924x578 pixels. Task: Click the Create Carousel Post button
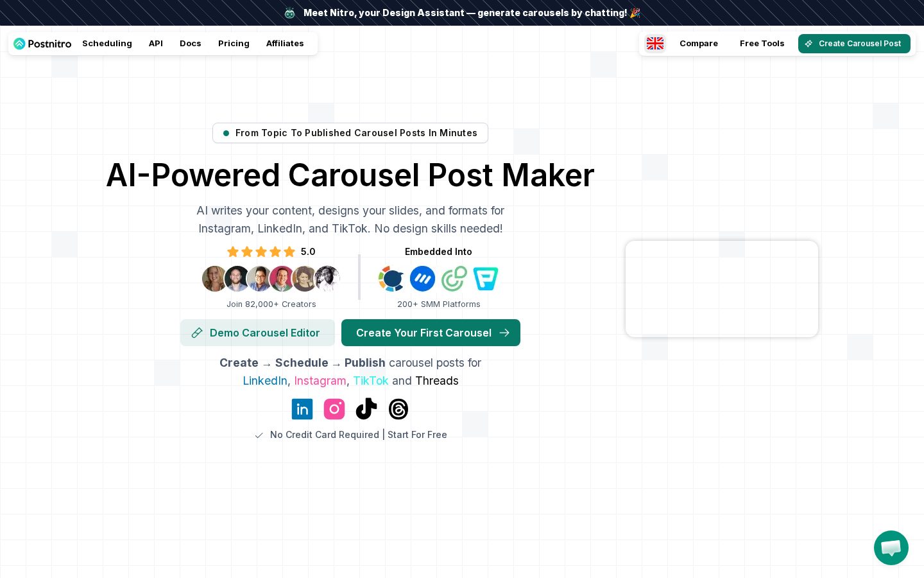tap(854, 44)
